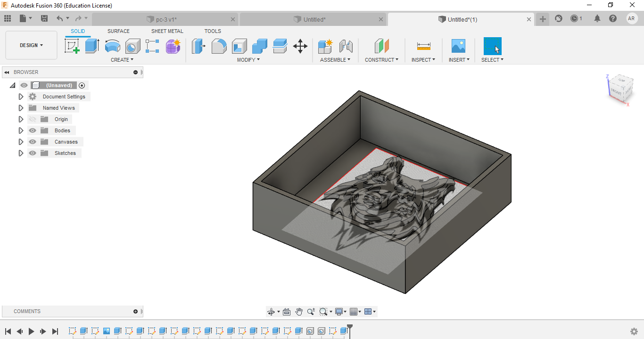This screenshot has width=644, height=339.
Task: Open the AR user profile button
Action: pos(632,18)
